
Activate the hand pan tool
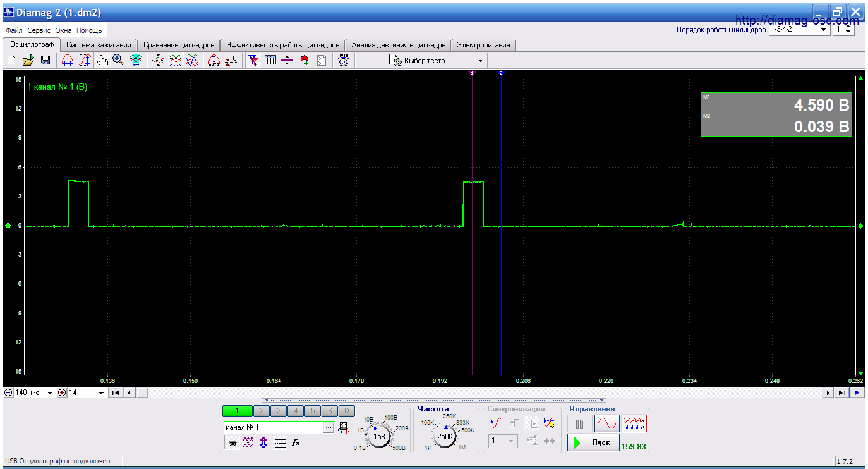pos(102,61)
